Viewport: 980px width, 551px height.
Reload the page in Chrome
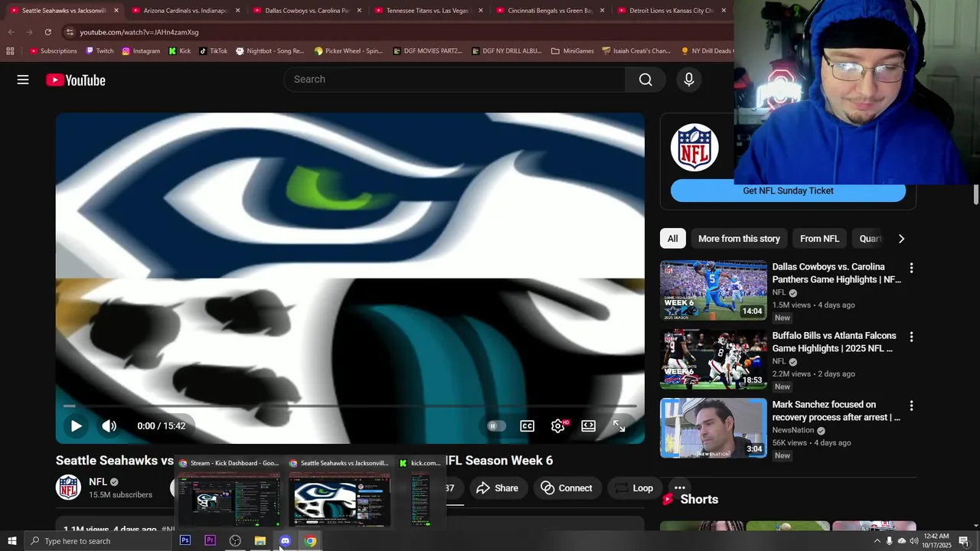click(x=47, y=32)
